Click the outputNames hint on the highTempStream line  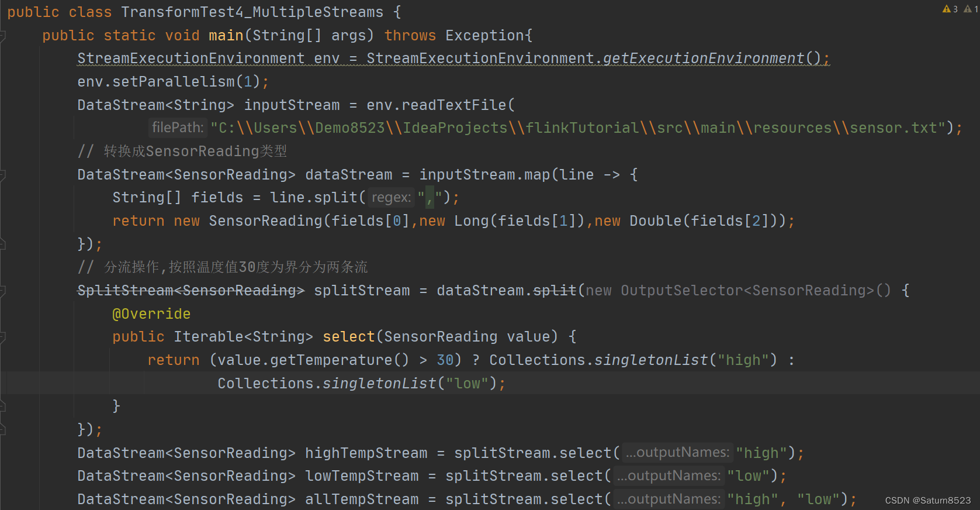[x=677, y=453]
